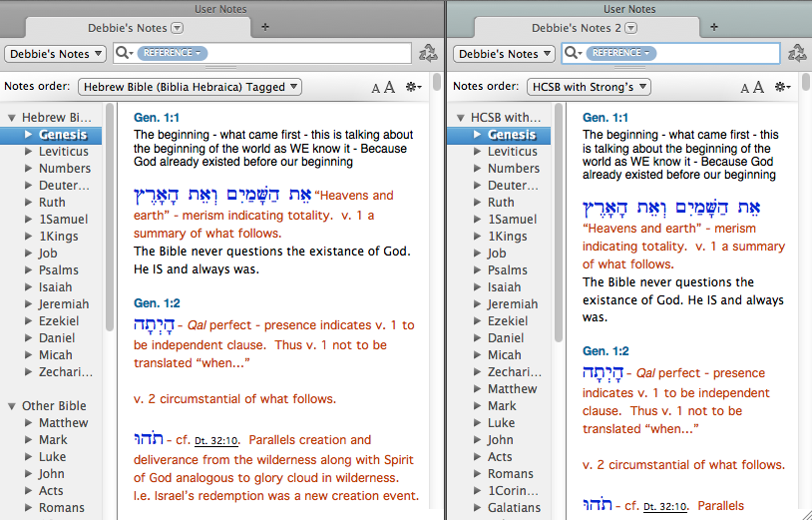Click the recycle icon in the left pane
Image resolution: width=812 pixels, height=520 pixels.
(429, 54)
